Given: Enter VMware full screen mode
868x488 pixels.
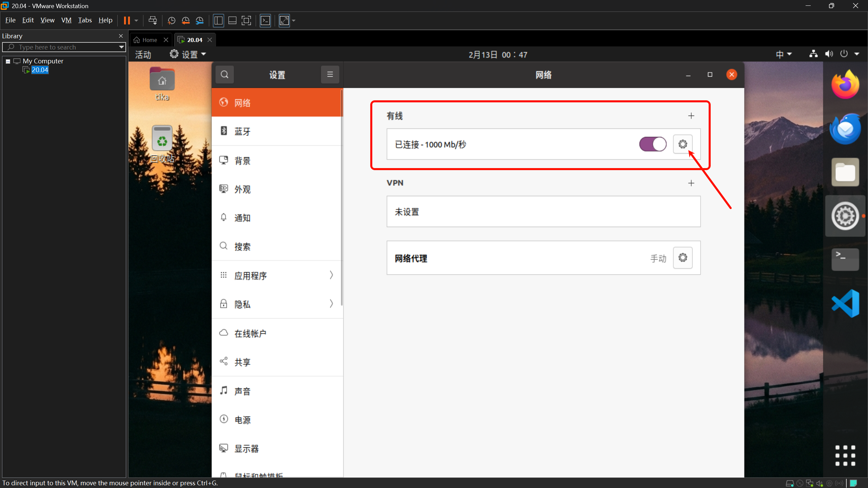Looking at the screenshot, I should pyautogui.click(x=246, y=21).
